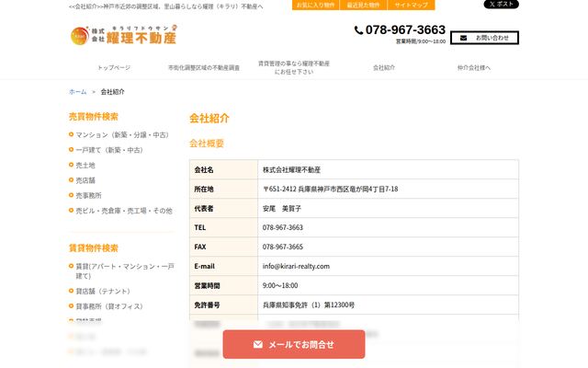
Task: Open 売土地 sidebar link
Action: pos(85,166)
